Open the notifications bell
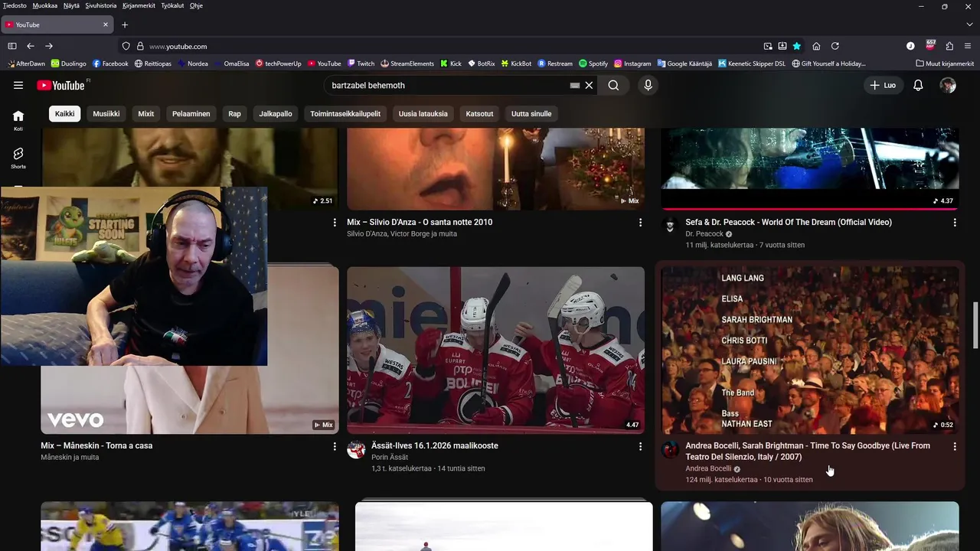This screenshot has height=551, width=980. [918, 86]
